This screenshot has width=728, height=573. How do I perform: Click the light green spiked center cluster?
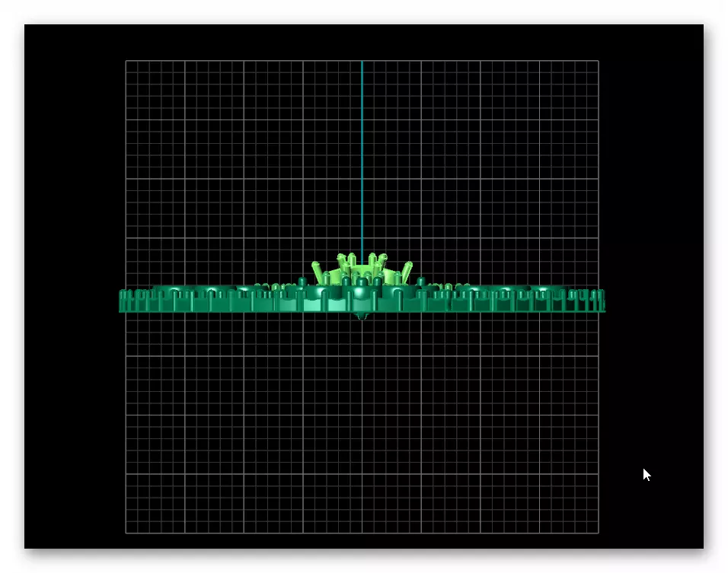pyautogui.click(x=362, y=269)
